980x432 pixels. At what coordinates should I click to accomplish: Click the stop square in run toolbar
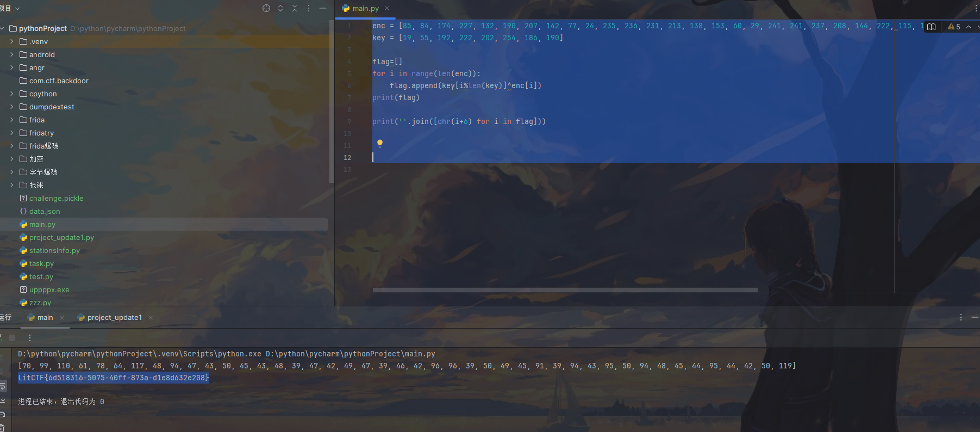pyautogui.click(x=12, y=338)
